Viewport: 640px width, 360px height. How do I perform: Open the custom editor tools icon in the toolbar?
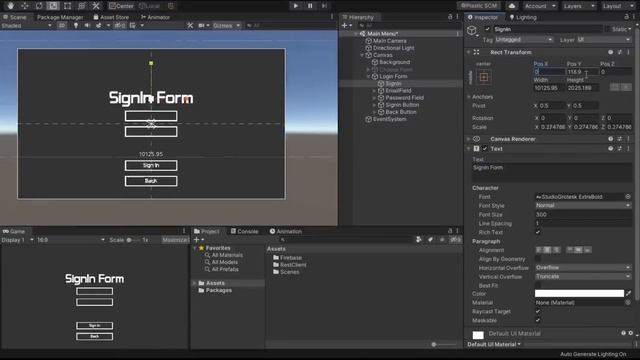tap(96, 6)
